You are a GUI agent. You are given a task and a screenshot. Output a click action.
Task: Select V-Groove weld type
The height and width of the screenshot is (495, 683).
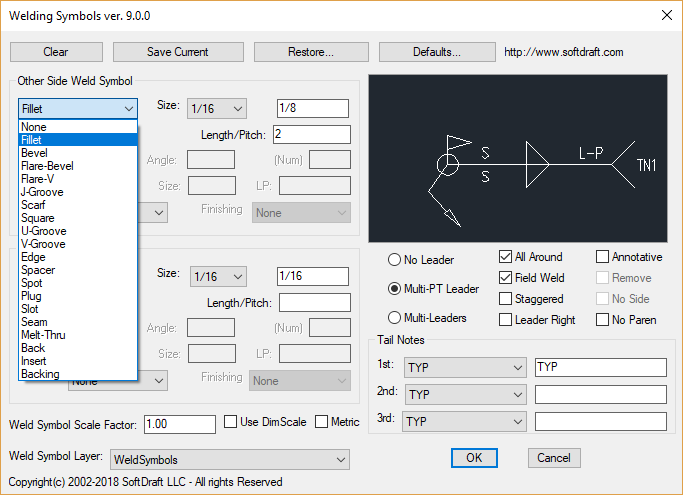(x=78, y=244)
